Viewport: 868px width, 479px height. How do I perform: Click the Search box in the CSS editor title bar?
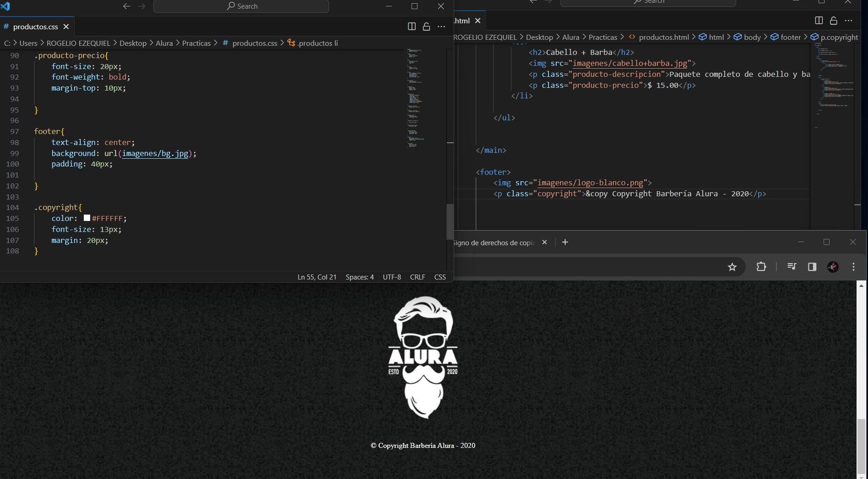241,6
